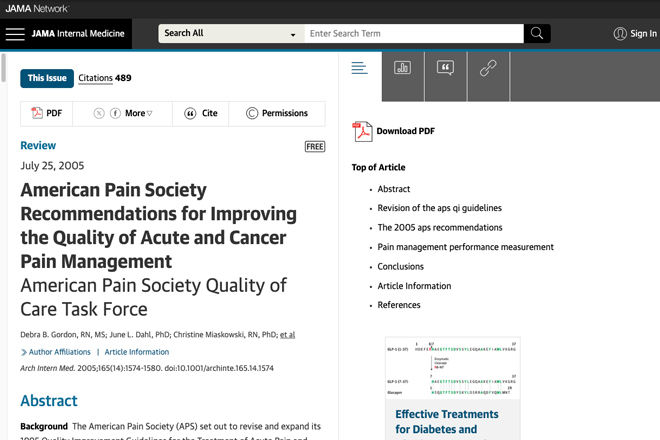
Task: Click the Download PDF text link
Action: tap(406, 131)
